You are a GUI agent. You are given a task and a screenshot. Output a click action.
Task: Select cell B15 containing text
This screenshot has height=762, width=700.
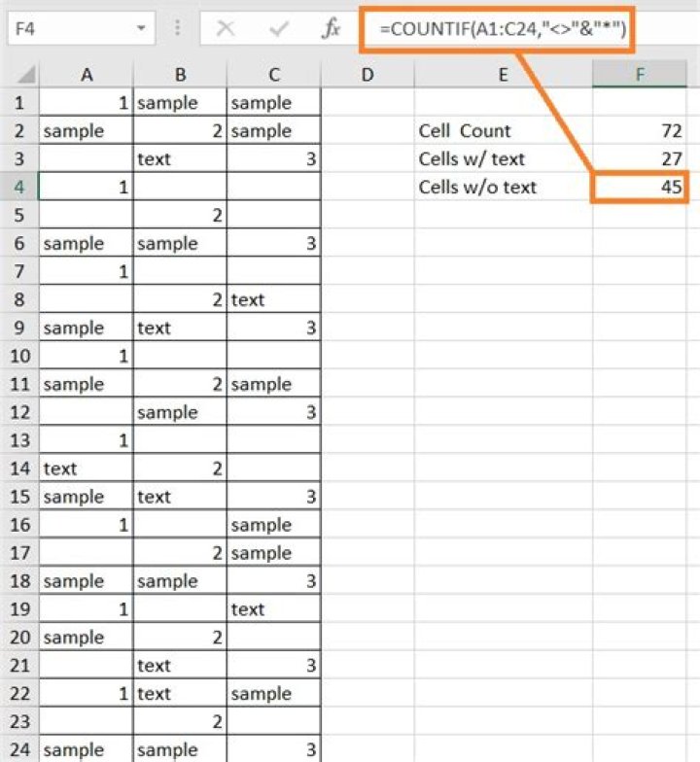[x=180, y=497]
